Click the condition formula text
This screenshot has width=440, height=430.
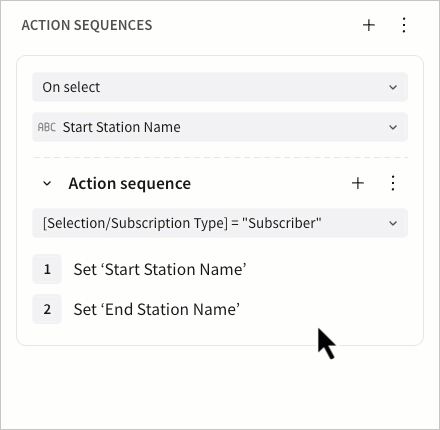182,223
